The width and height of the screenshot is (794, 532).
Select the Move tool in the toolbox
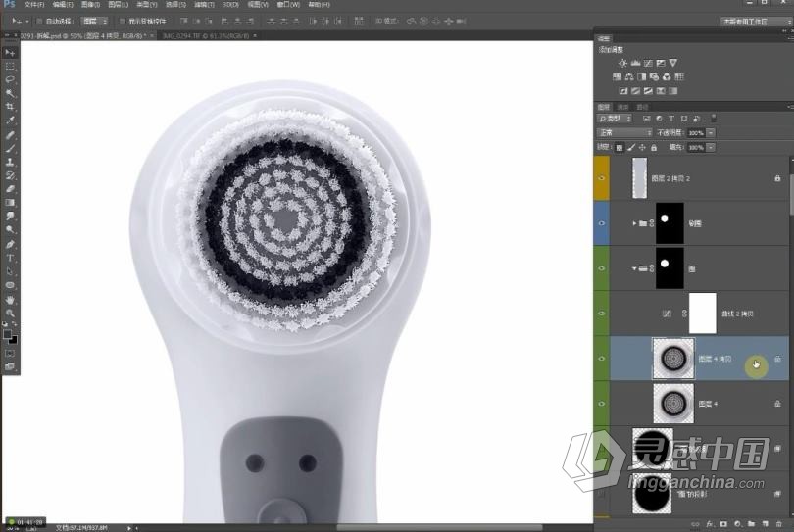(10, 53)
